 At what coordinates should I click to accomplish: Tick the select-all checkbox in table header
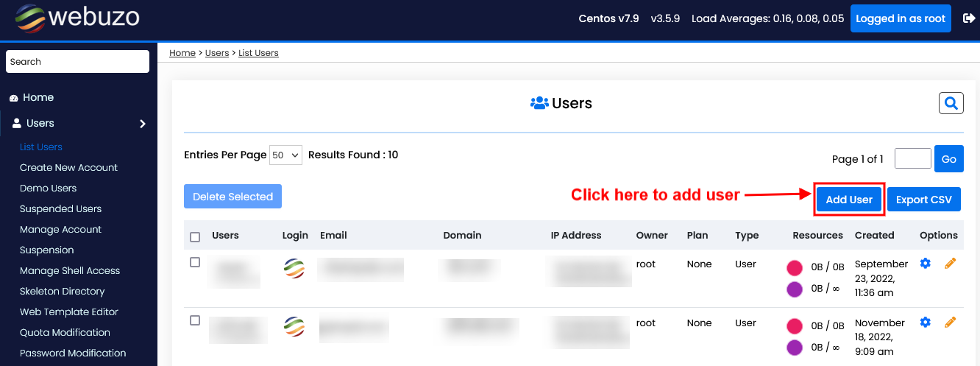click(x=195, y=237)
